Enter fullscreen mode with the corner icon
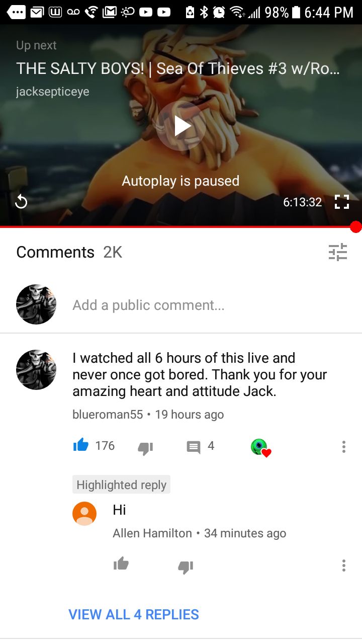Viewport: 362px width, 644px height. pyautogui.click(x=342, y=202)
